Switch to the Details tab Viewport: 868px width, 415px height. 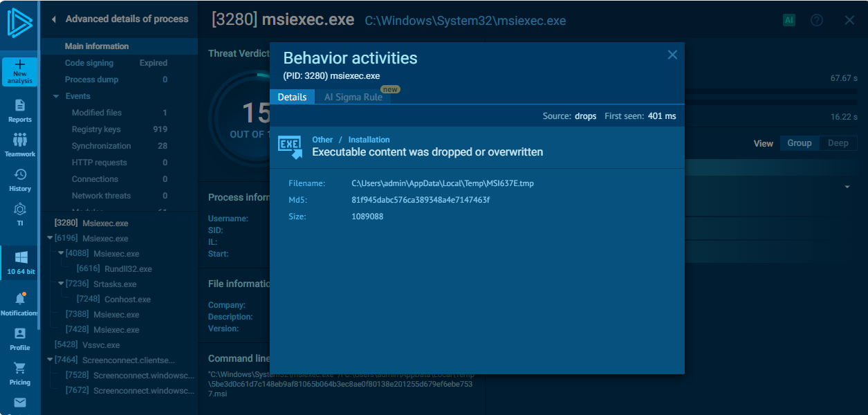click(x=292, y=97)
